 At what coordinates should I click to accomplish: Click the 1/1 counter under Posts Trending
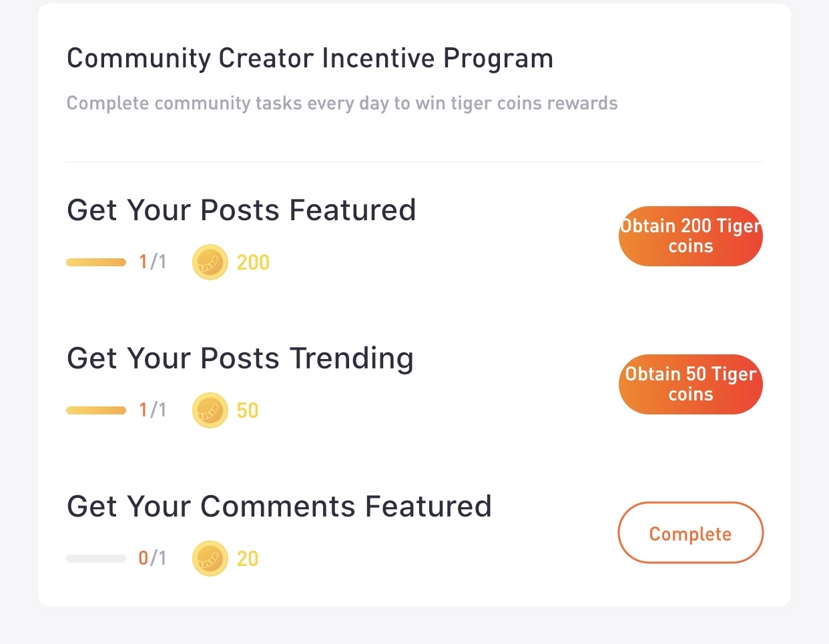152,410
